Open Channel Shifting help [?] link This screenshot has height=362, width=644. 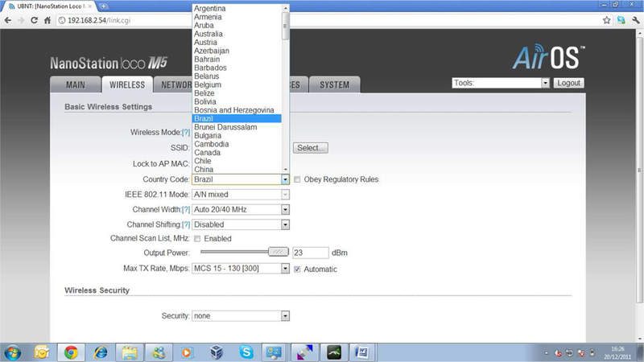(186, 225)
